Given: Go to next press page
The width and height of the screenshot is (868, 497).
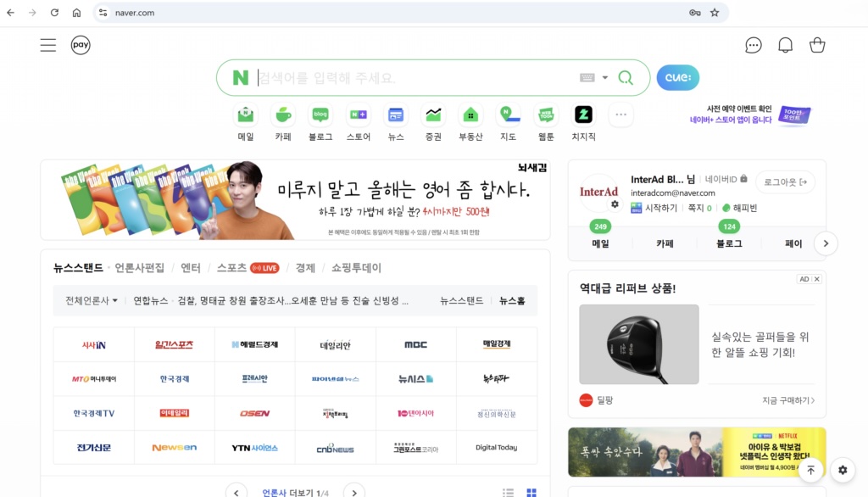Looking at the screenshot, I should point(354,492).
